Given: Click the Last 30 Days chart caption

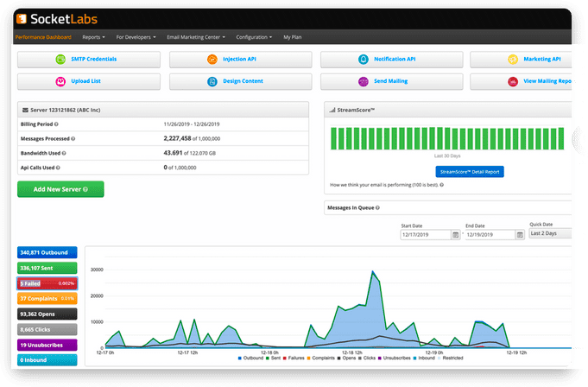Looking at the screenshot, I should pos(447,155).
